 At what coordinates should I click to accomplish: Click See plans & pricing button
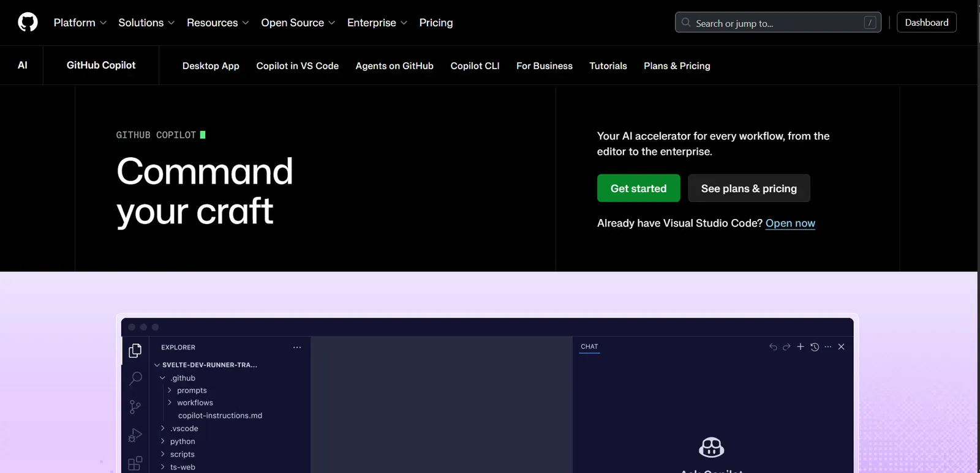[749, 188]
